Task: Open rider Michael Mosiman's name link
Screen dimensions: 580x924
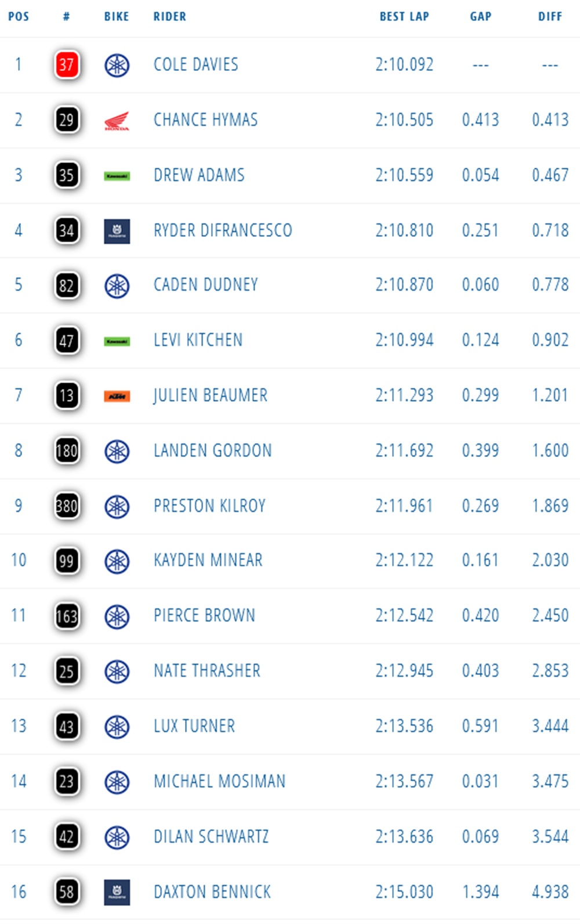Action: 219,781
